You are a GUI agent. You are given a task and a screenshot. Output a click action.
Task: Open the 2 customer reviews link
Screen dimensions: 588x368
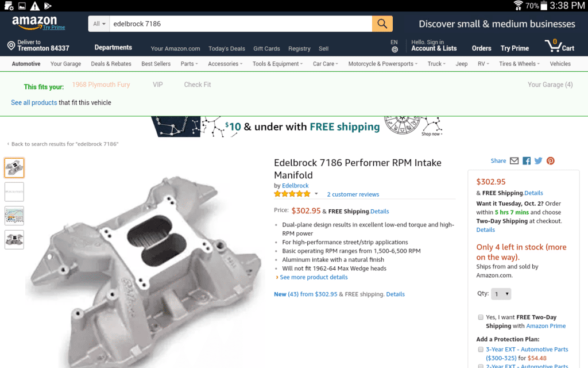click(x=353, y=194)
